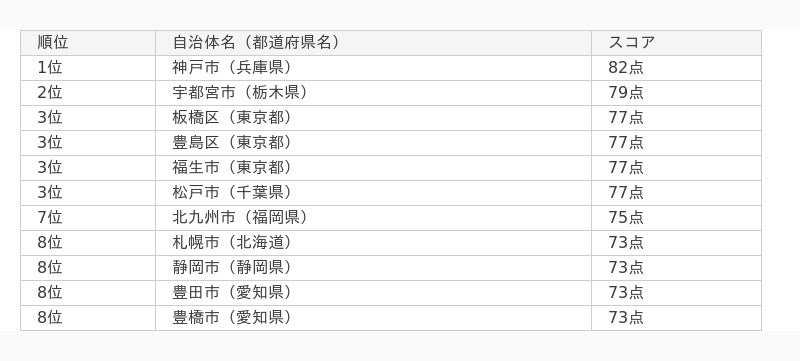Select the 豊橋市（愛知県） cell

click(373, 318)
